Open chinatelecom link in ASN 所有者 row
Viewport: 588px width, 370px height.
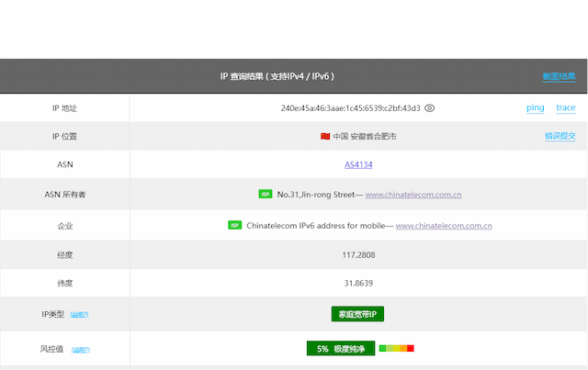[x=413, y=195]
